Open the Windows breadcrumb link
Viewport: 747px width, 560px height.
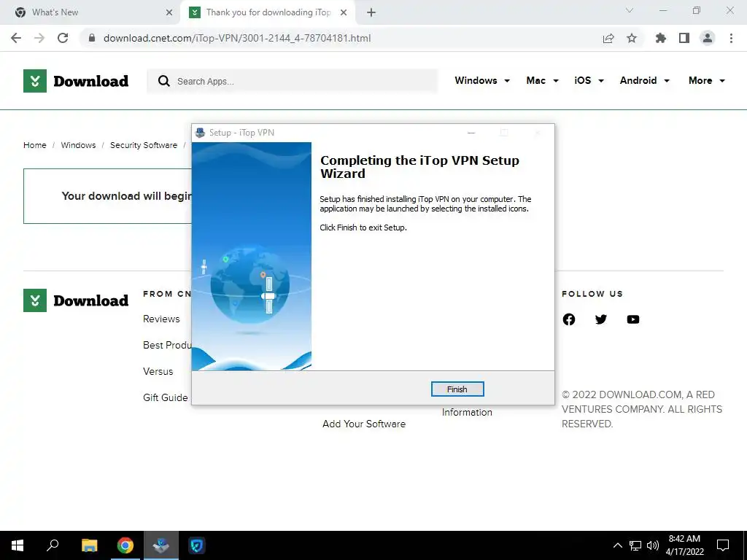point(78,145)
